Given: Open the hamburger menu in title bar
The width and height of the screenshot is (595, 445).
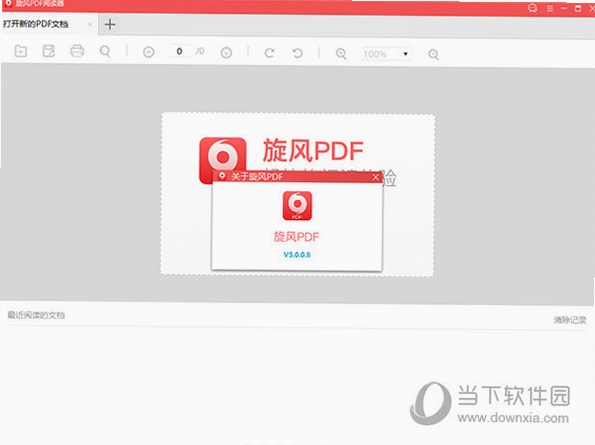Looking at the screenshot, I should point(550,8).
